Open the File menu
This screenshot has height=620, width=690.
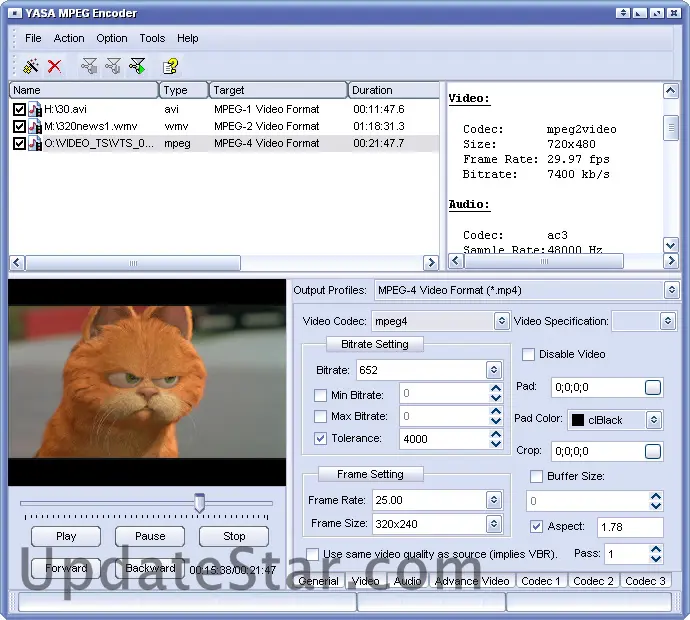[33, 38]
